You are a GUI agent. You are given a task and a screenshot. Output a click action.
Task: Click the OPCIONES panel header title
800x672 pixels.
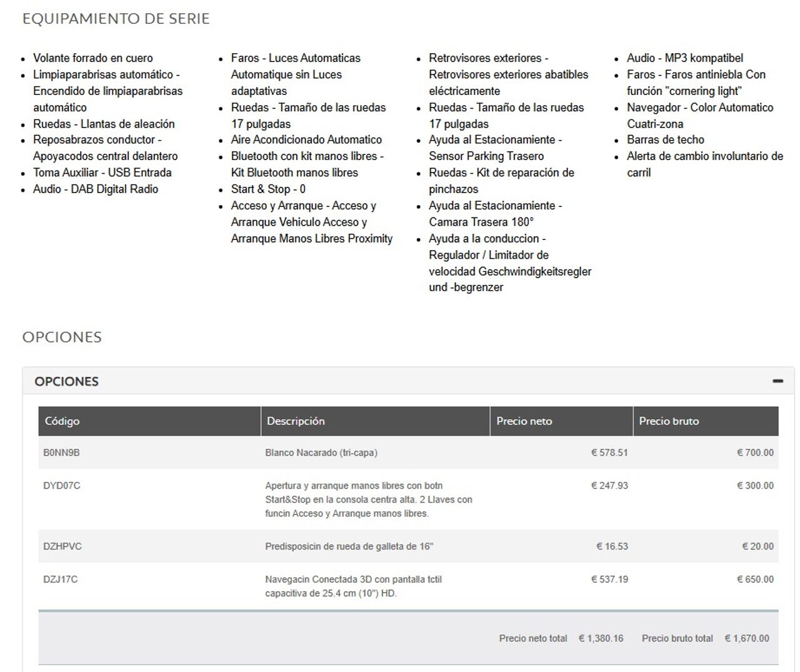click(66, 381)
